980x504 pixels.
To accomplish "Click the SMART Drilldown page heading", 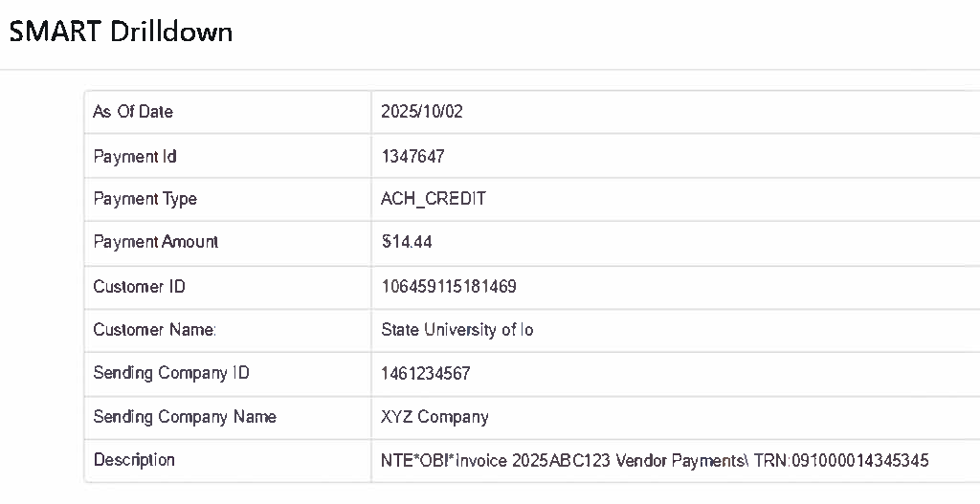I will point(121,32).
